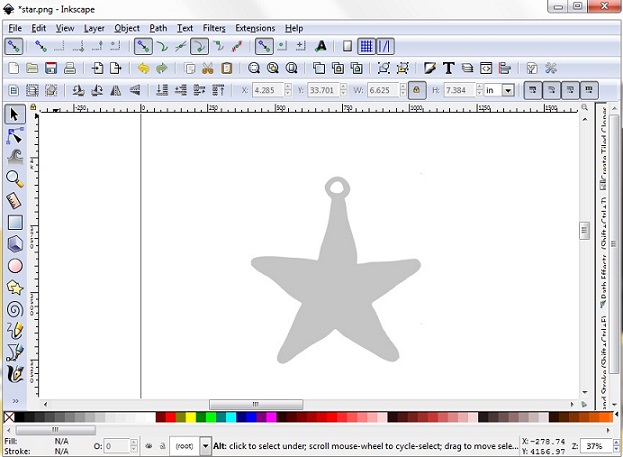Open the Help menu
This screenshot has width=623, height=457.
pyautogui.click(x=294, y=28)
